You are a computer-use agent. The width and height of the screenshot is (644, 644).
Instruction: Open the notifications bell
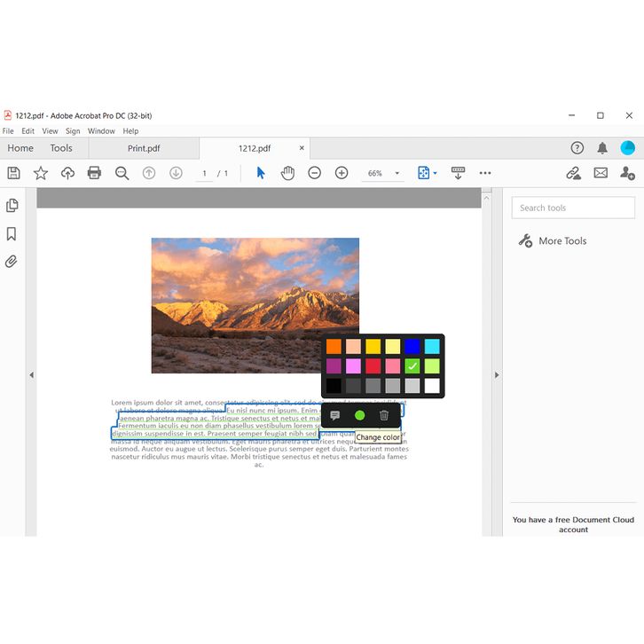click(x=602, y=148)
